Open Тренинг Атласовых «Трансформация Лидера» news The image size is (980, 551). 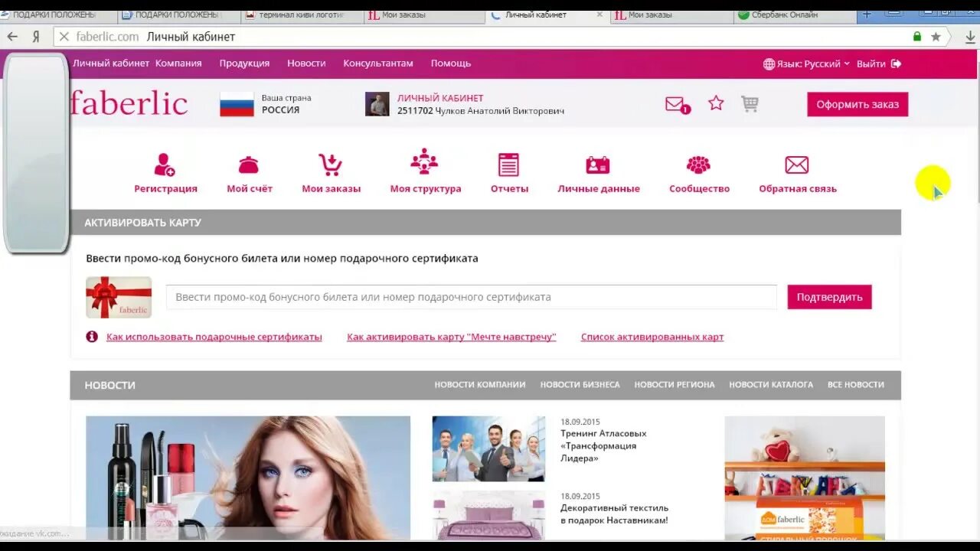pos(603,445)
